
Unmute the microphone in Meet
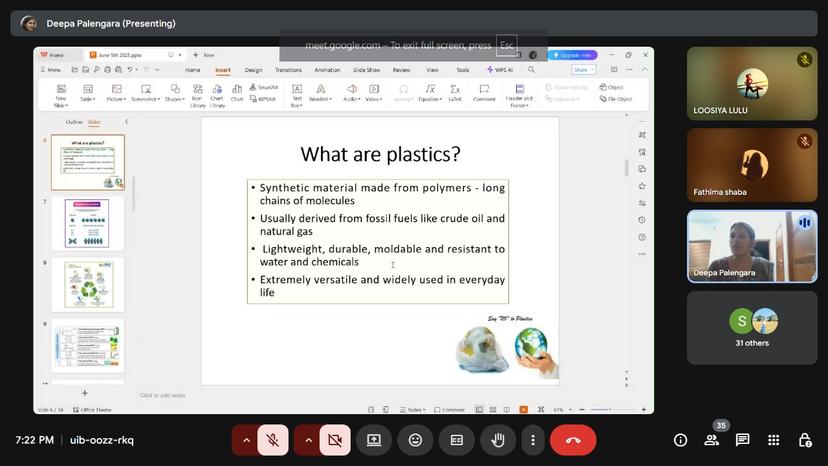click(273, 440)
